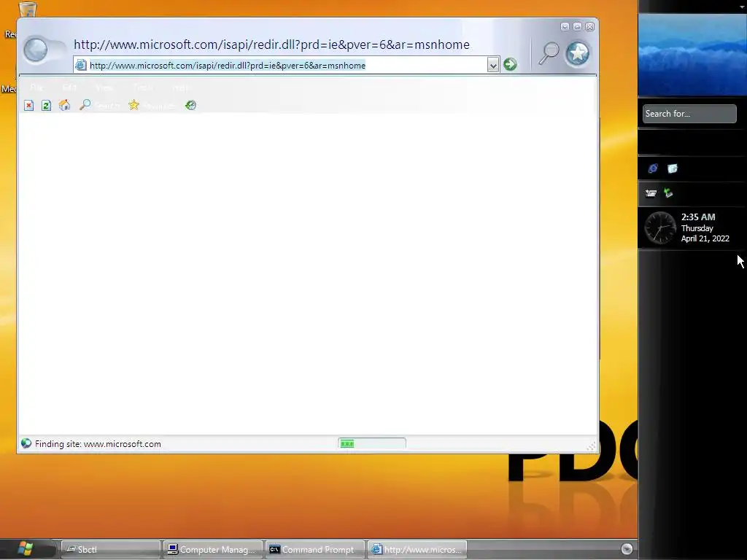Click inside the address bar URL field
Viewport: 747px width, 560px height.
tap(287, 65)
